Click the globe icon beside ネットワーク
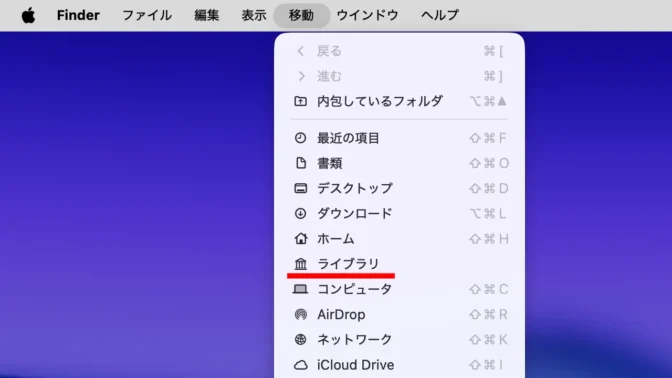 (300, 339)
